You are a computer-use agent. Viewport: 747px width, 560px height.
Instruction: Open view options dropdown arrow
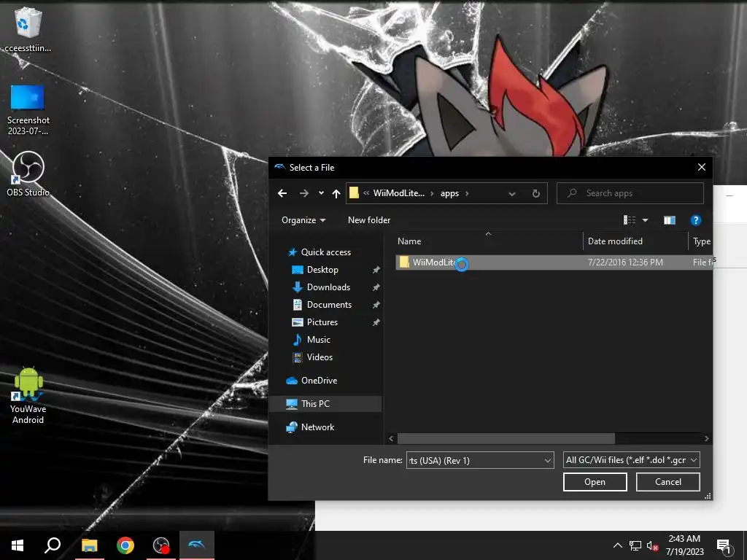tap(645, 220)
